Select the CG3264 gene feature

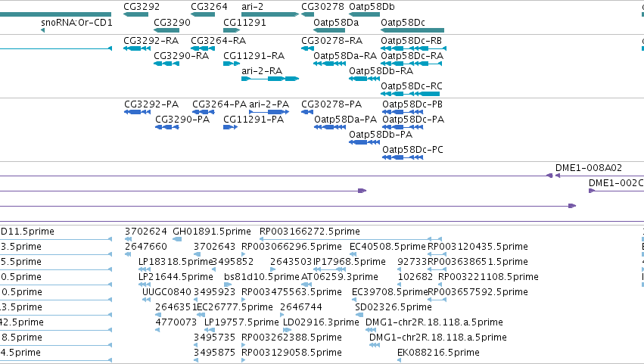(203, 14)
